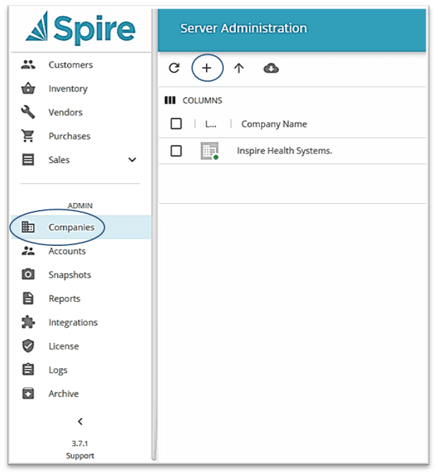Click the cloud download icon
The height and width of the screenshot is (475, 437).
[x=271, y=68]
